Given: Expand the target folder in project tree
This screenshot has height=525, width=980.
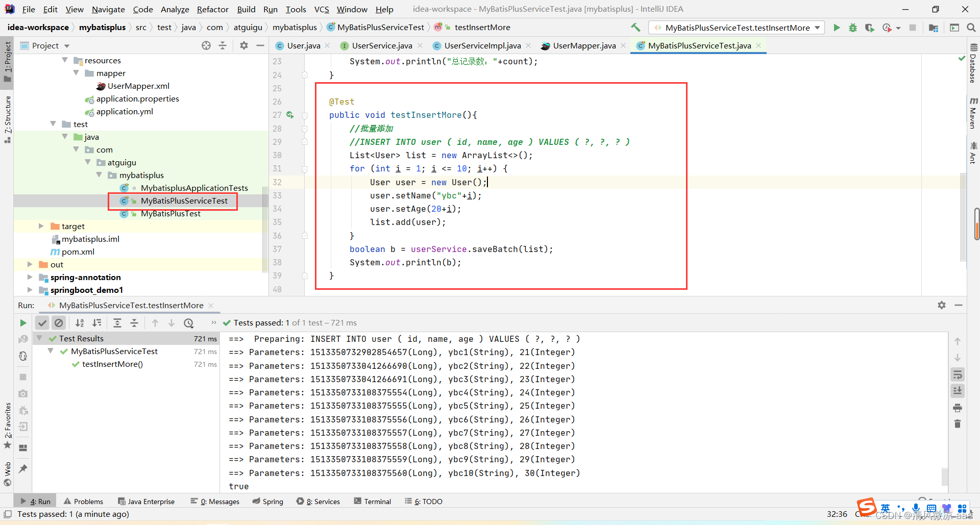Looking at the screenshot, I should coord(41,226).
